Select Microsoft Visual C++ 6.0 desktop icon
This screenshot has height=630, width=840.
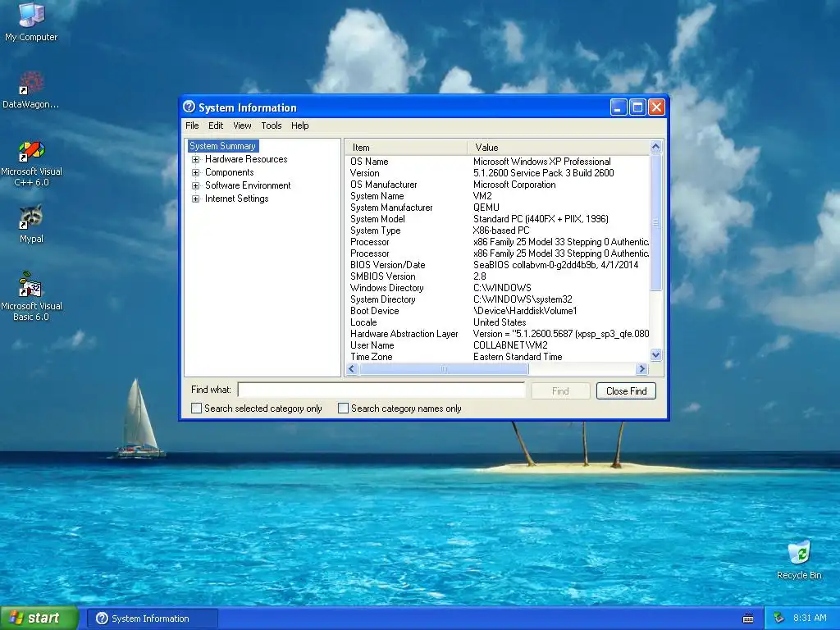[x=31, y=163]
